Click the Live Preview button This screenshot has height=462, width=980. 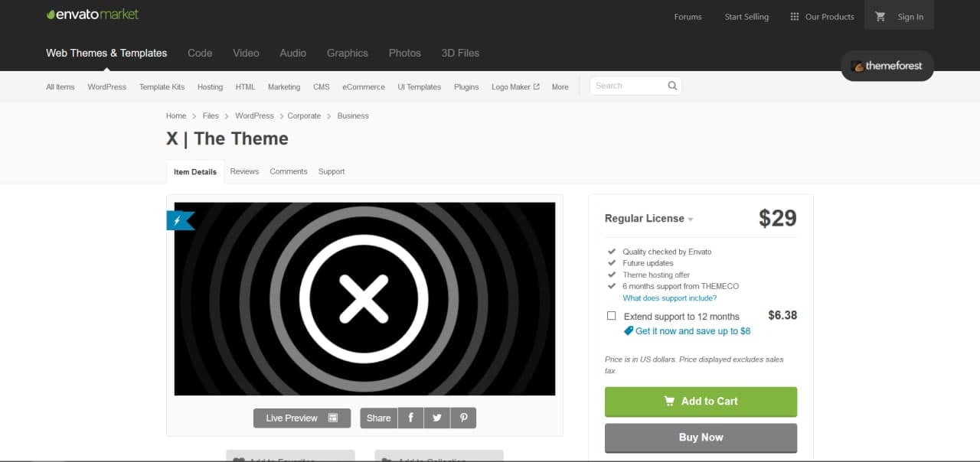(302, 418)
